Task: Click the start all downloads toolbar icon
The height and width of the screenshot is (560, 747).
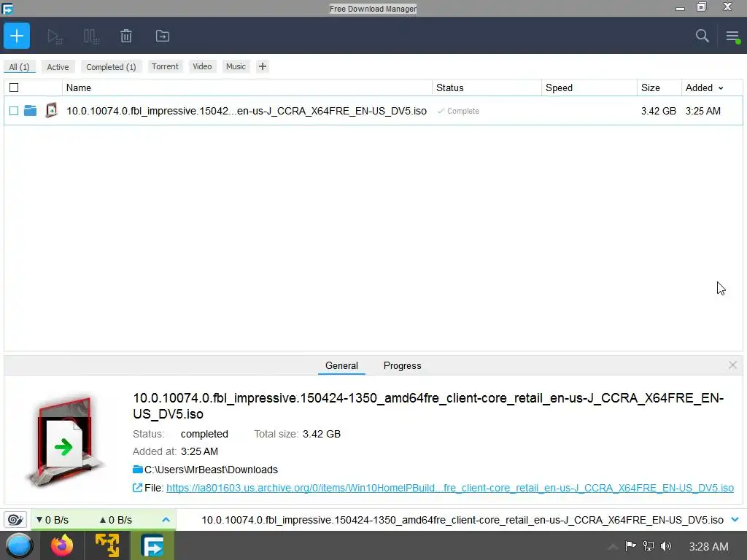Action: pos(55,36)
